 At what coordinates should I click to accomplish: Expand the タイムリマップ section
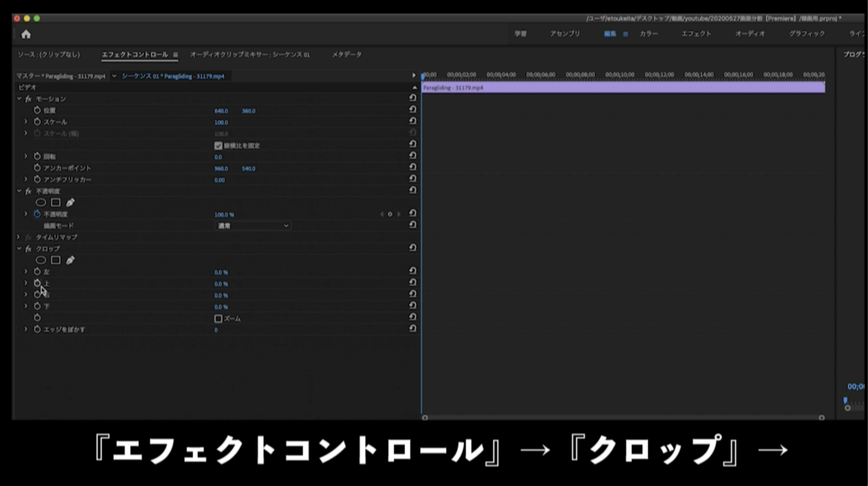18,236
